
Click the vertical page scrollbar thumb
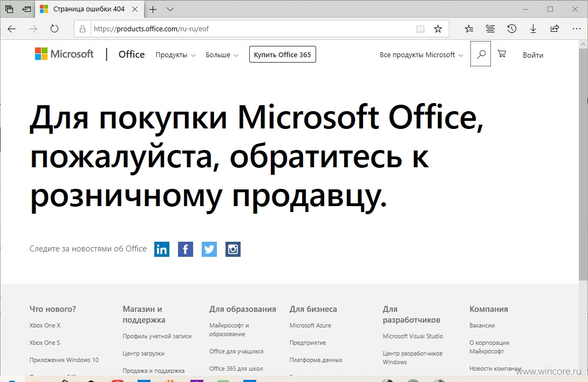pyautogui.click(x=583, y=164)
